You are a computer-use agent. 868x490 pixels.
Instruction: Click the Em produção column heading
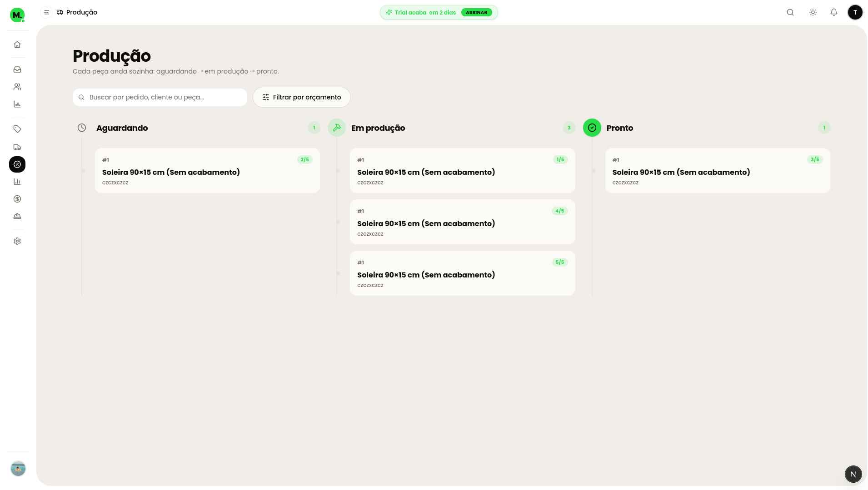point(378,128)
